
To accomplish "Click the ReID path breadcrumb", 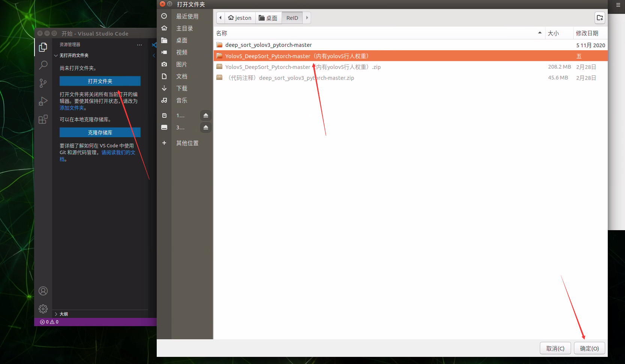I will tap(292, 18).
